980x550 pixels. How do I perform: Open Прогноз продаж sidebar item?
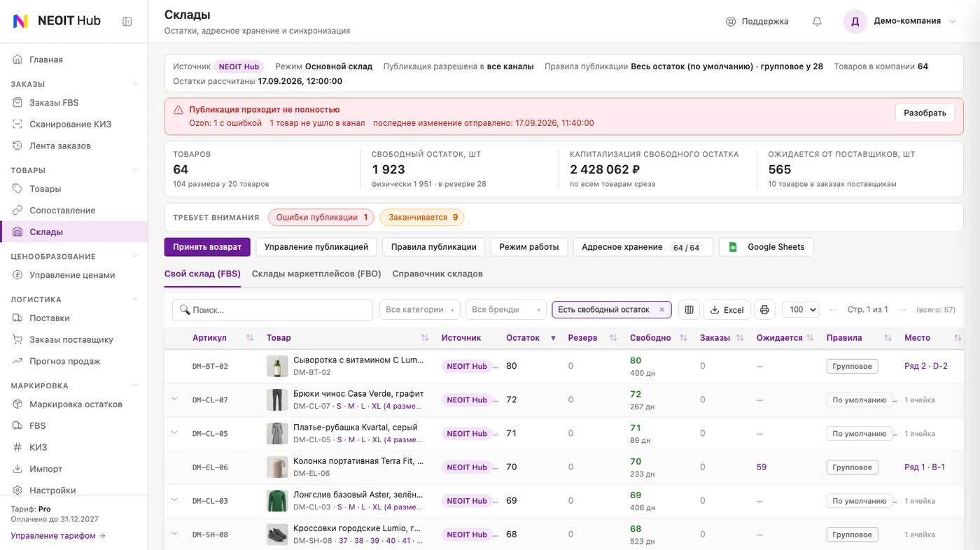pos(73,361)
